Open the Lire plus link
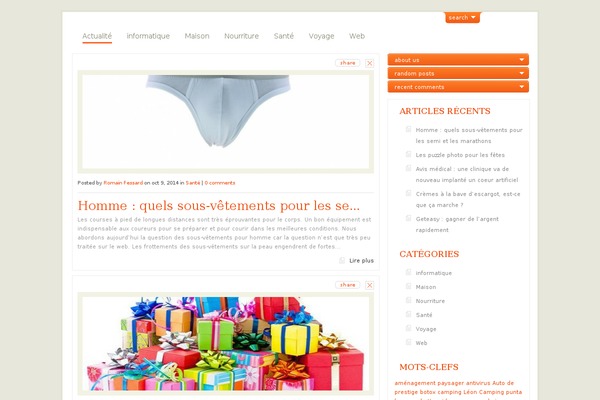 coord(361,261)
